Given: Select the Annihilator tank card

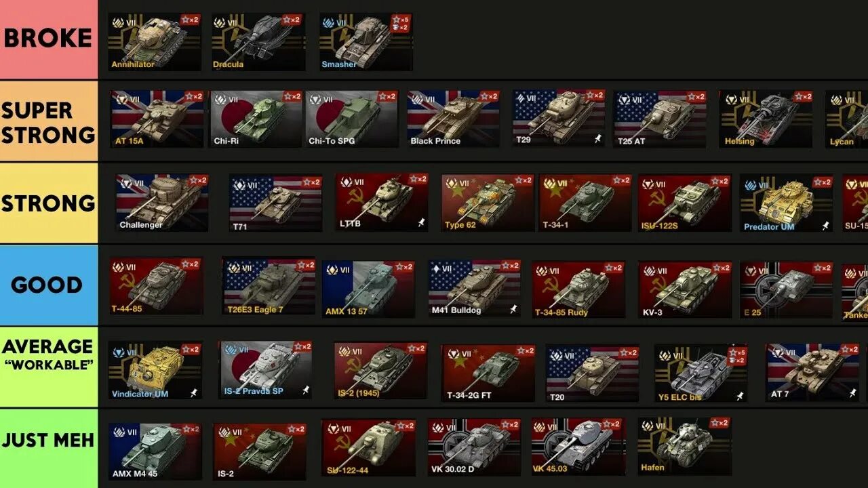Looking at the screenshot, I should (155, 42).
